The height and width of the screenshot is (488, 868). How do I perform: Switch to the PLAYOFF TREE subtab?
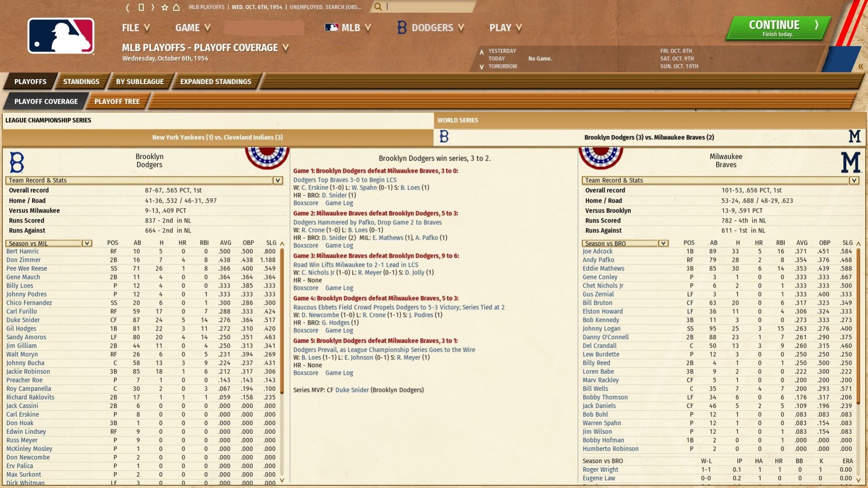117,101
